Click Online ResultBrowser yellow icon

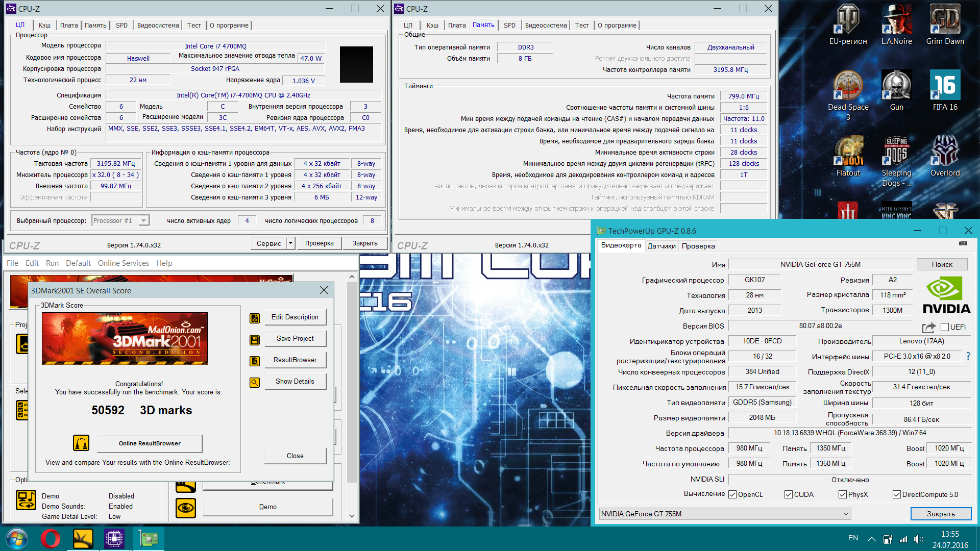[x=81, y=443]
